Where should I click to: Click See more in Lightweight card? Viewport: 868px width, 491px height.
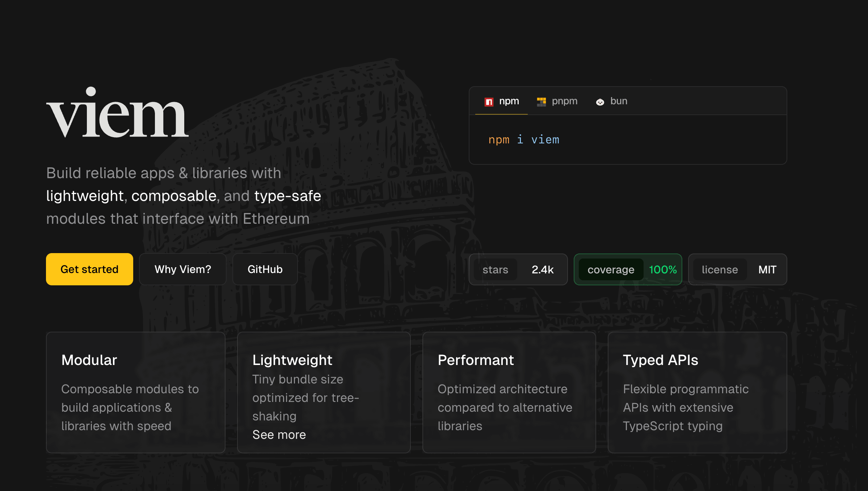[279, 435]
